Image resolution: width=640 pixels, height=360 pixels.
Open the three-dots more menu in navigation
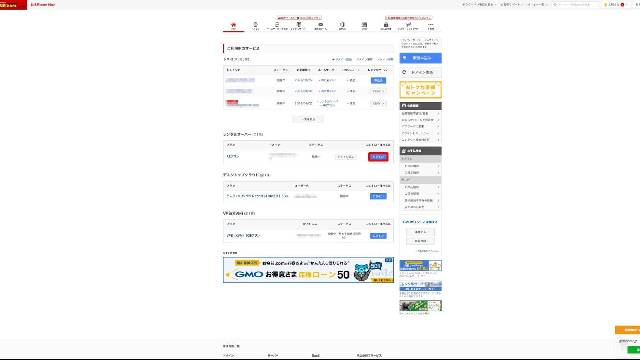point(431,26)
